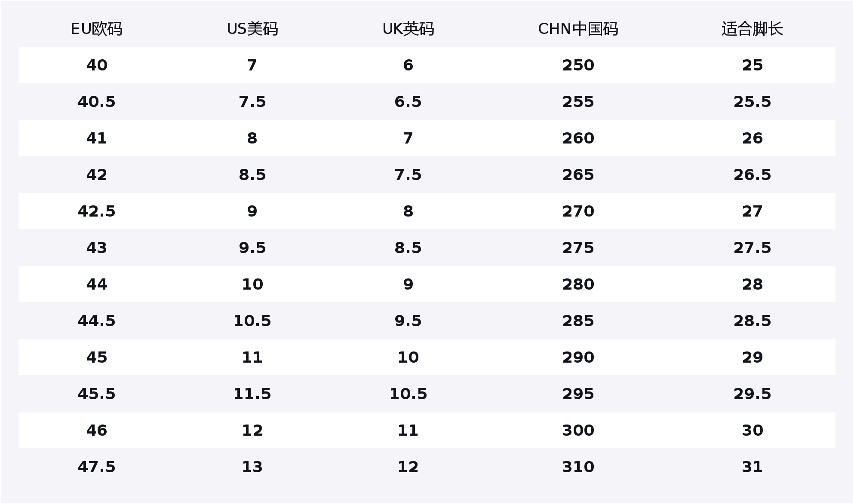Click the US美码 column header
Image resolution: width=854 pixels, height=504 pixels.
tap(252, 29)
